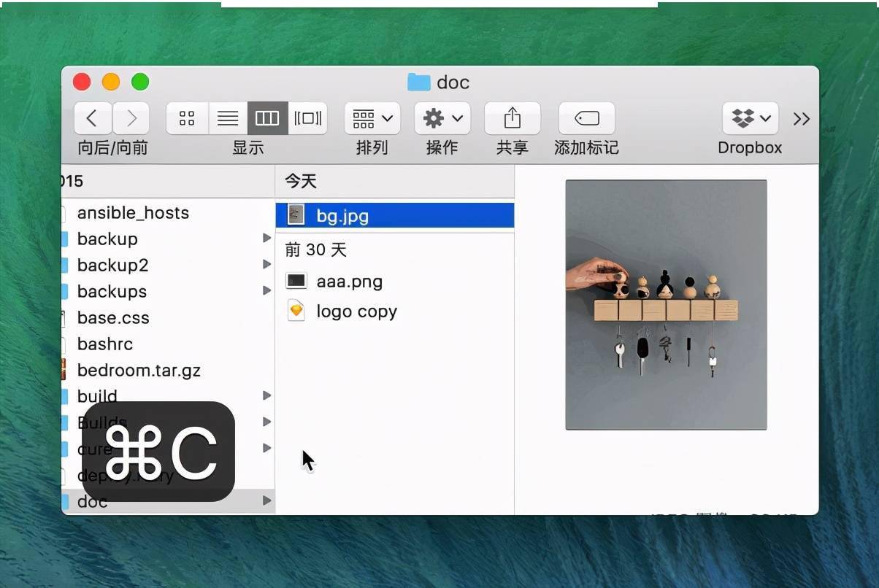Image resolution: width=879 pixels, height=588 pixels.
Task: Open the 操作 gear action menu
Action: [442, 118]
